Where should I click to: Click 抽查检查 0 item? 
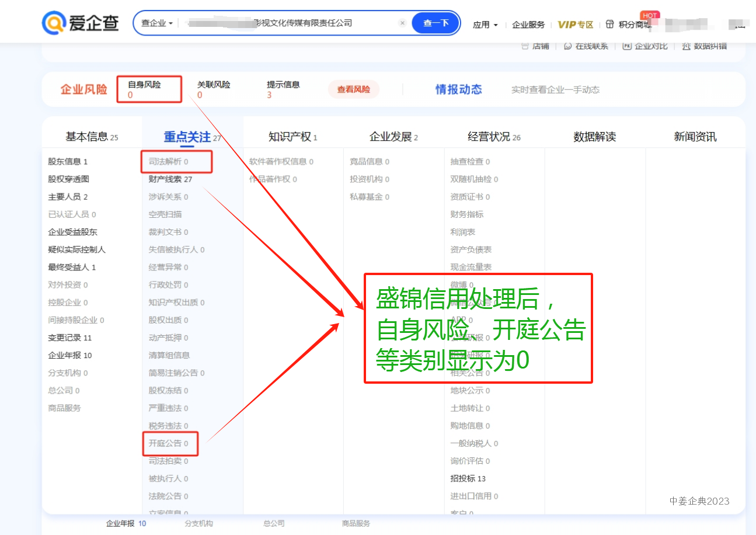(x=470, y=162)
